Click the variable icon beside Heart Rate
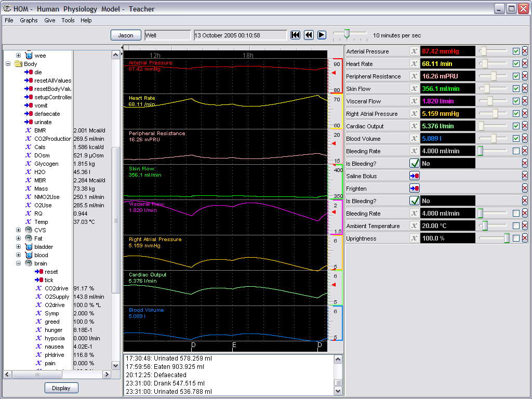 [x=414, y=64]
